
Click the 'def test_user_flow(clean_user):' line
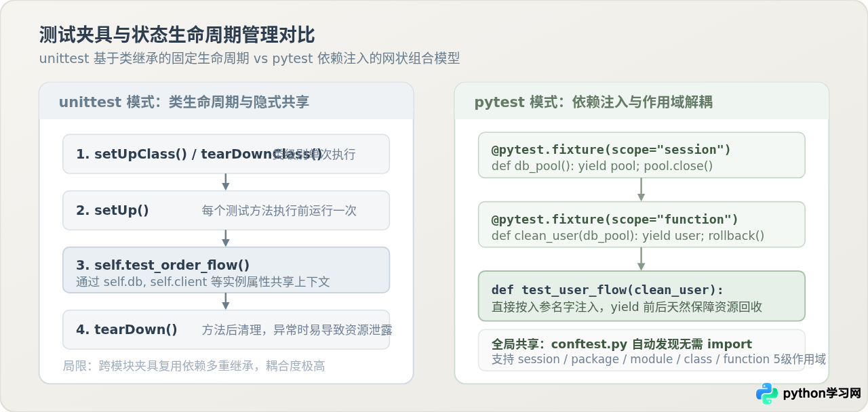(608, 290)
